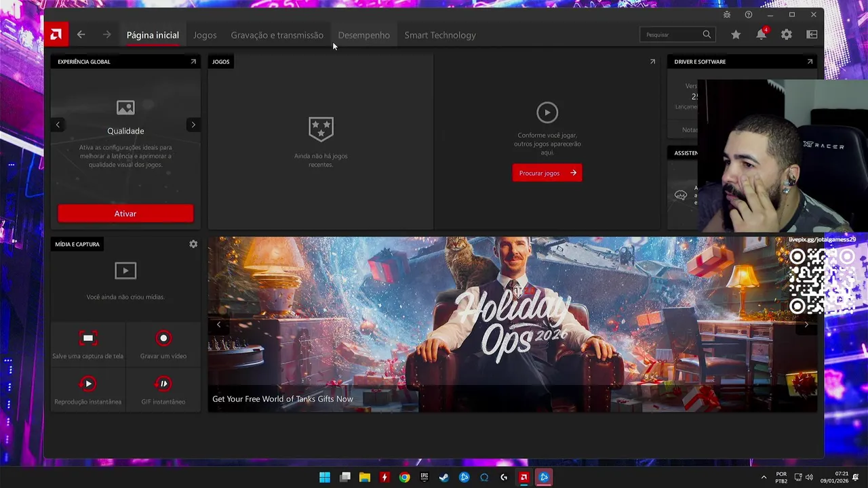The width and height of the screenshot is (868, 488).
Task: Go back with the left arrow
Action: (x=81, y=35)
